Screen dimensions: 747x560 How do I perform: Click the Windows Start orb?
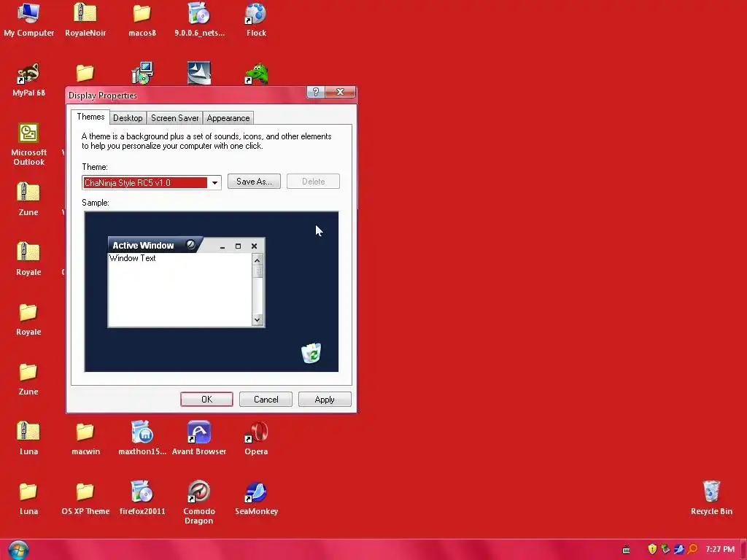pos(18,550)
